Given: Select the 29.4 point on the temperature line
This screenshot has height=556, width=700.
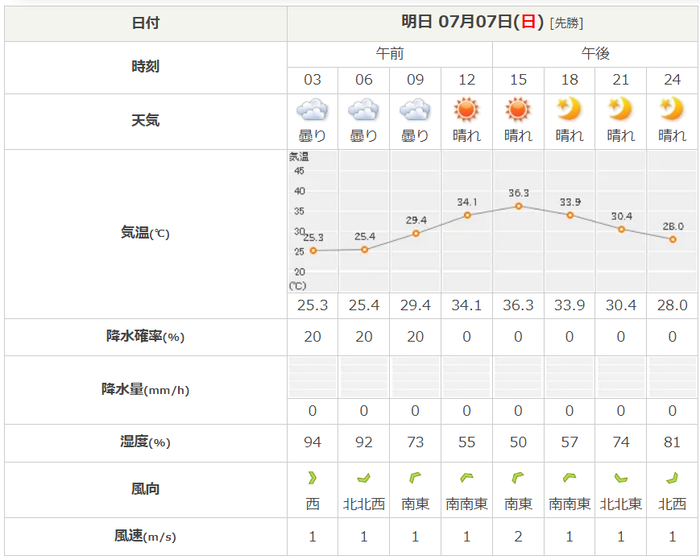Looking at the screenshot, I should pyautogui.click(x=416, y=234).
